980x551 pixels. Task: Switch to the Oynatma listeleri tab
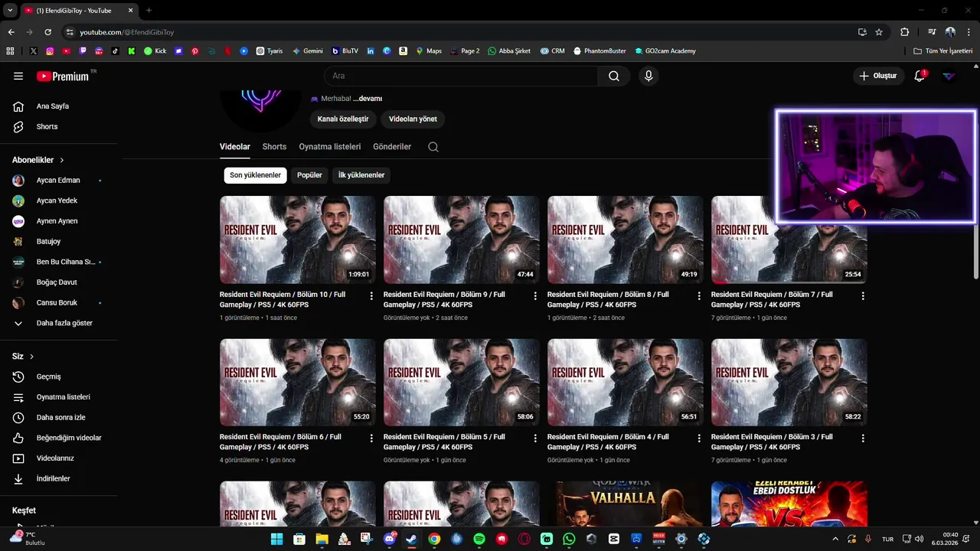329,147
